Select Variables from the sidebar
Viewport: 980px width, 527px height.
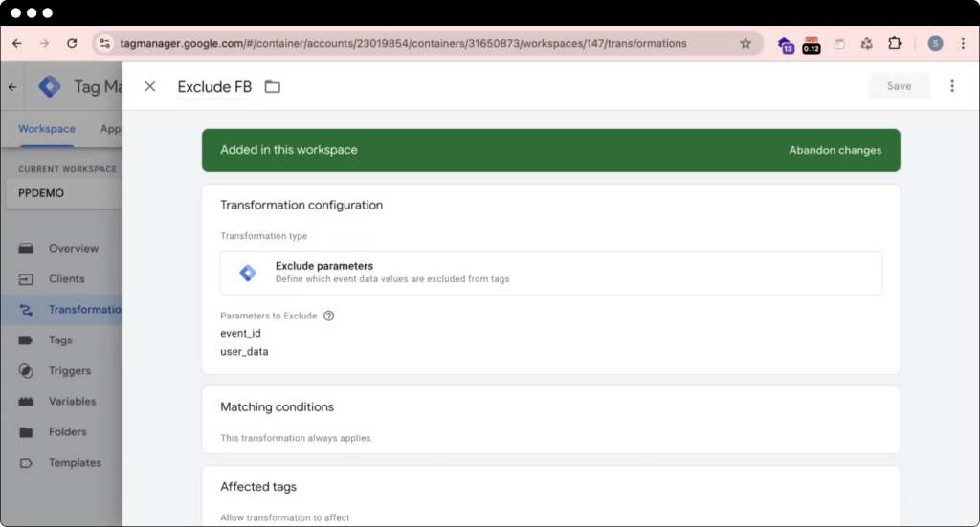click(x=72, y=402)
